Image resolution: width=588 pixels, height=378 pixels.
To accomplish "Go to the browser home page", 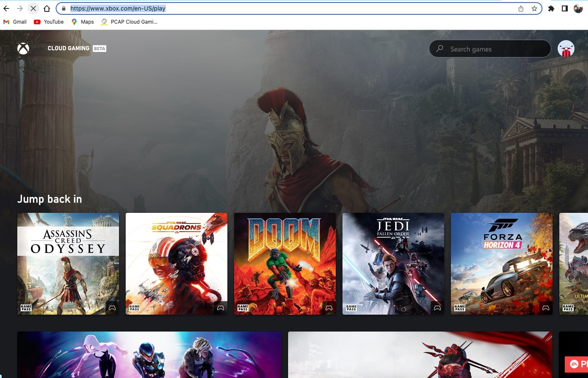I will (x=47, y=8).
